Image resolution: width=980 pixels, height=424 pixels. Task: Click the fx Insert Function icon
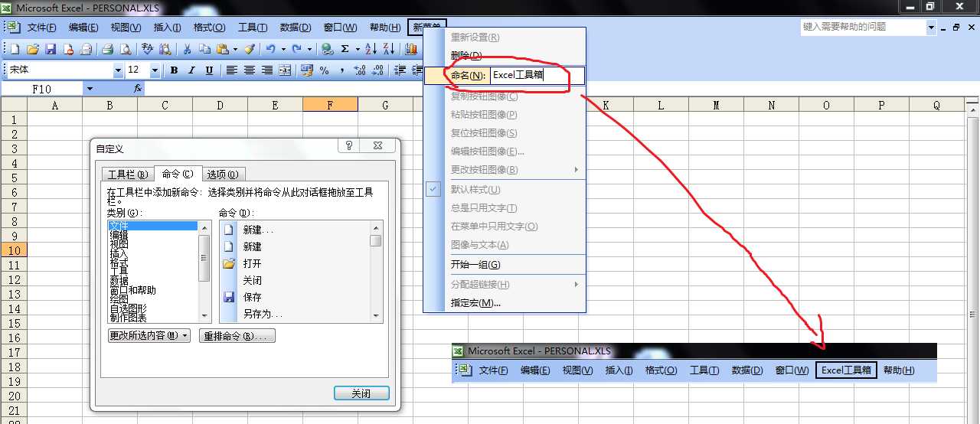pyautogui.click(x=138, y=89)
